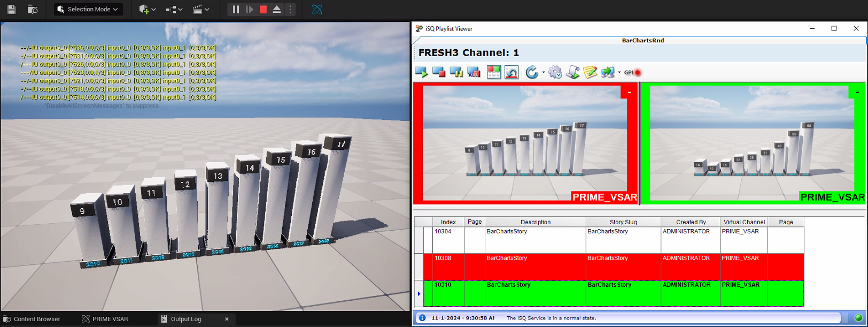This screenshot has width=868, height=327.
Task: Click the notepad with pencil edit icon
Action: pyautogui.click(x=590, y=72)
